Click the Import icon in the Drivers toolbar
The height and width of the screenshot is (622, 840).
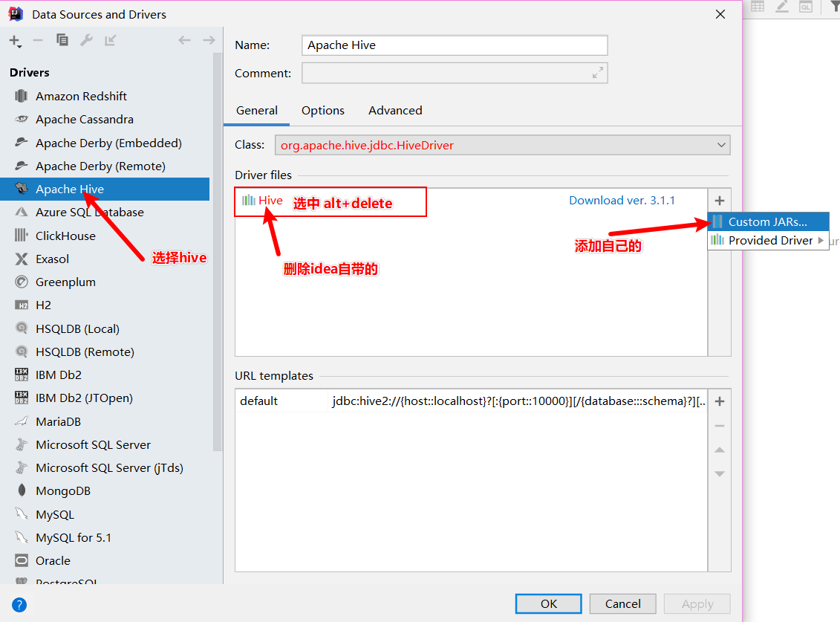(111, 41)
